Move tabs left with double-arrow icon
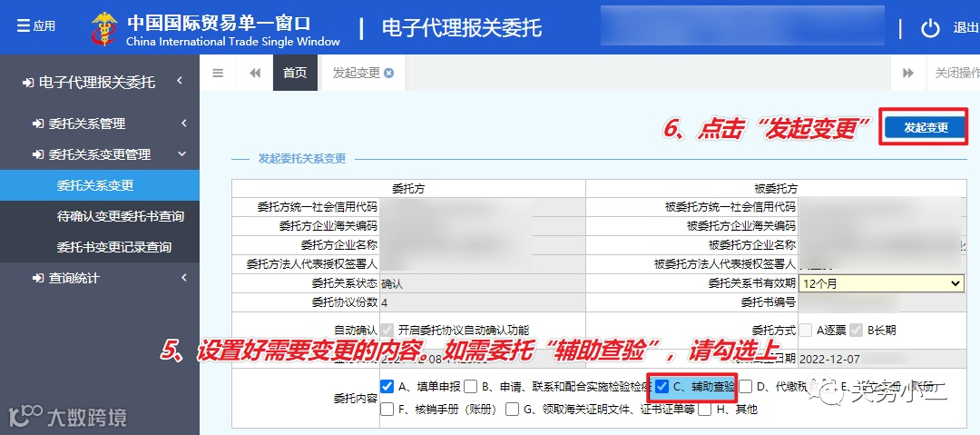This screenshot has height=435, width=980. click(x=255, y=74)
